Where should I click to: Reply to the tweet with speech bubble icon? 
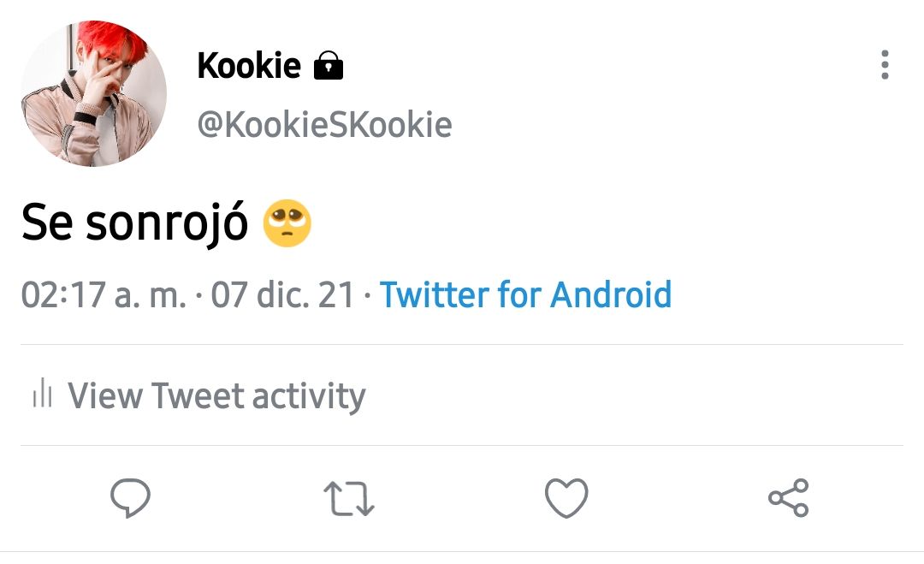(130, 498)
